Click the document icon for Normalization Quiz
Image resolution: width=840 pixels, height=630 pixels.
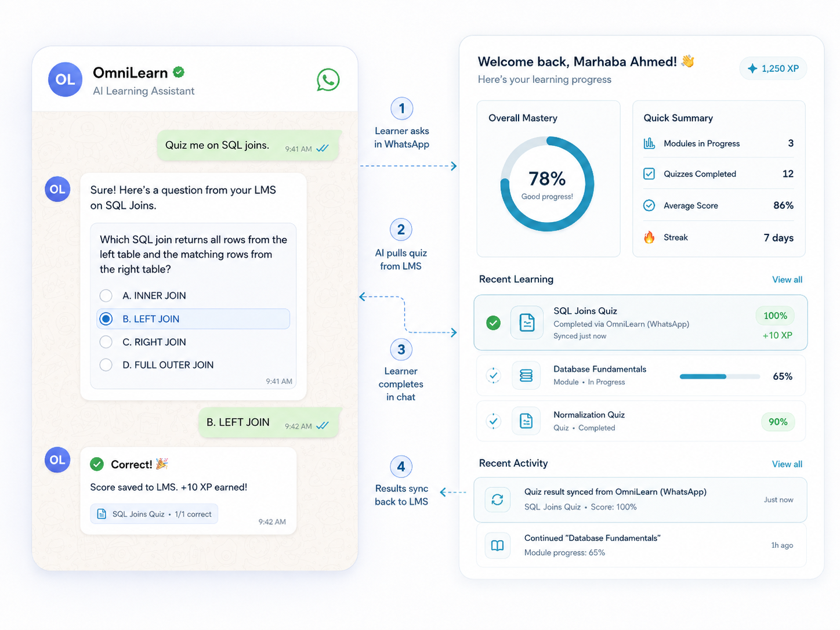click(526, 421)
